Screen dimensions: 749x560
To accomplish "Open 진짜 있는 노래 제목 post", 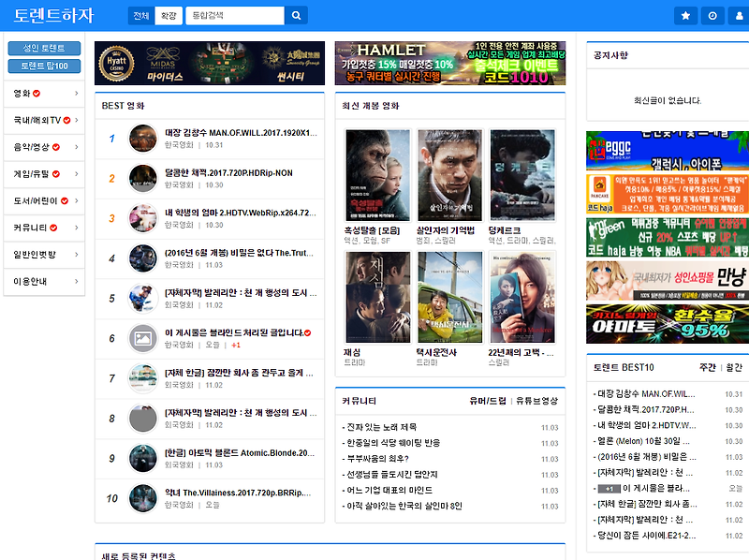I will click(382, 427).
